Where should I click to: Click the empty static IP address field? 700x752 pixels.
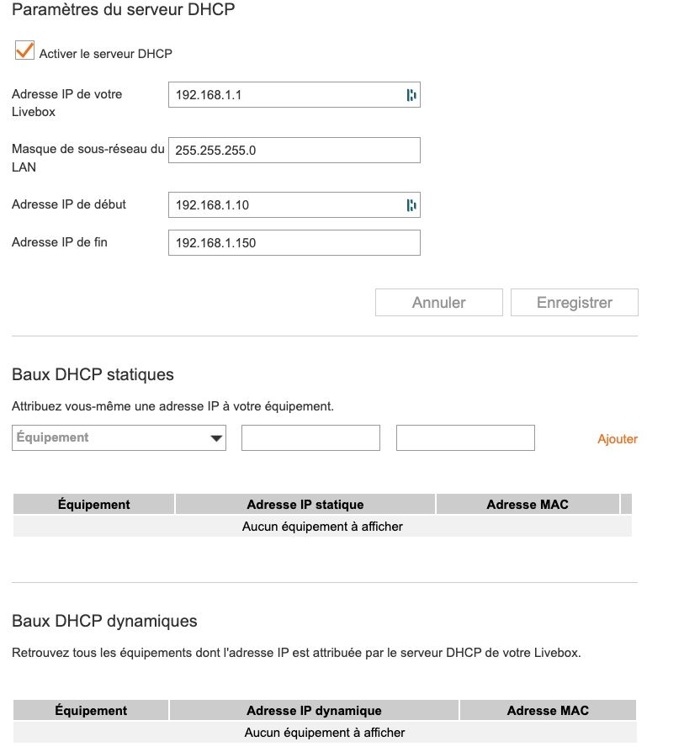[310, 437]
